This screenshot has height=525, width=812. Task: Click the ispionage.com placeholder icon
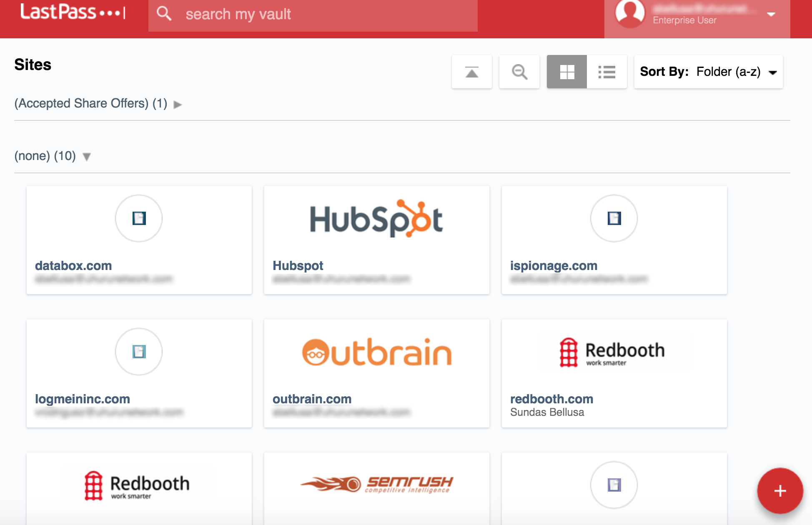pos(614,218)
